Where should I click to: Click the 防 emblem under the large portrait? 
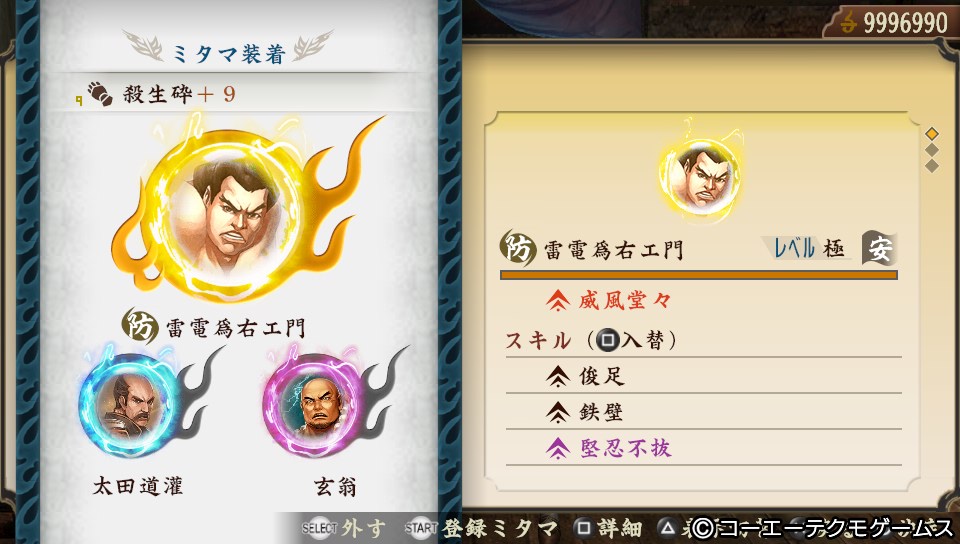point(140,326)
